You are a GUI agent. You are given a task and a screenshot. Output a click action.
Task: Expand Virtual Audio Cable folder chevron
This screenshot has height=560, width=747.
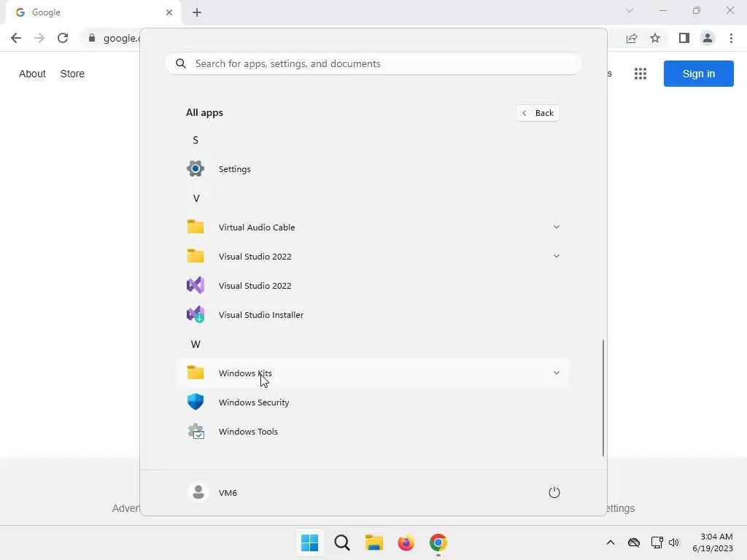(556, 227)
